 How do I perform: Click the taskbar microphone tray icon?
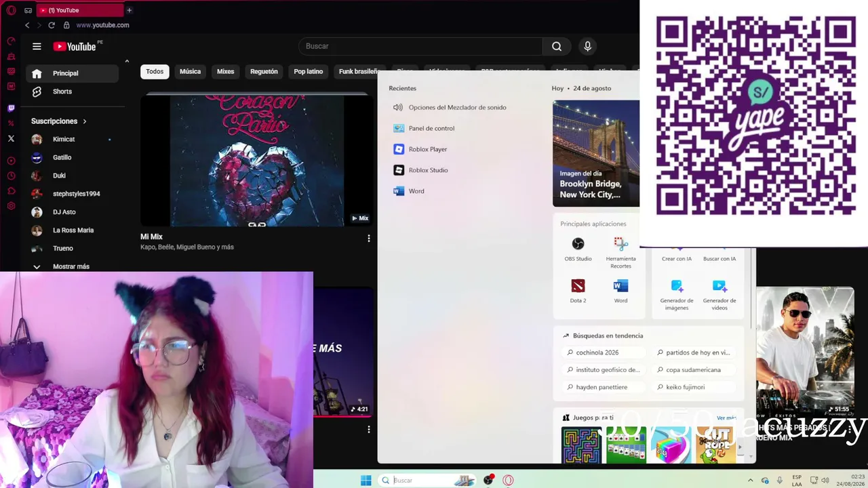(x=780, y=480)
